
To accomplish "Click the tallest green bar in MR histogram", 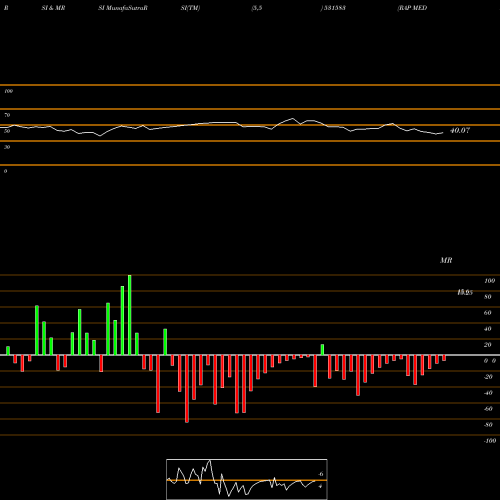I will click(130, 315).
